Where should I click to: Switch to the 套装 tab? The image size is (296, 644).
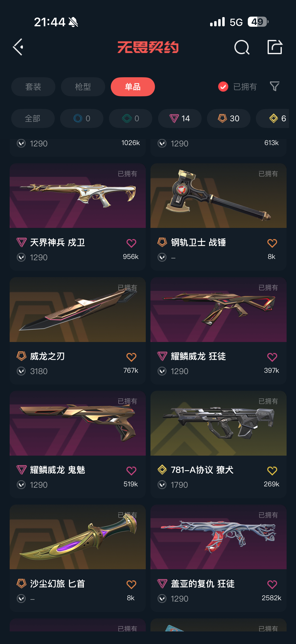[x=33, y=87]
